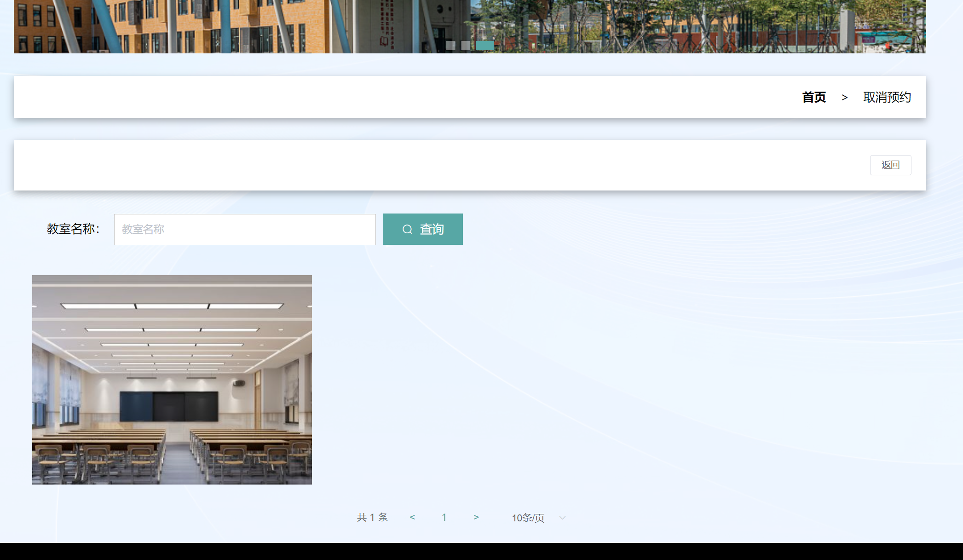The height and width of the screenshot is (560, 963).
Task: Open the classroom photo thumbnail
Action: 172,380
